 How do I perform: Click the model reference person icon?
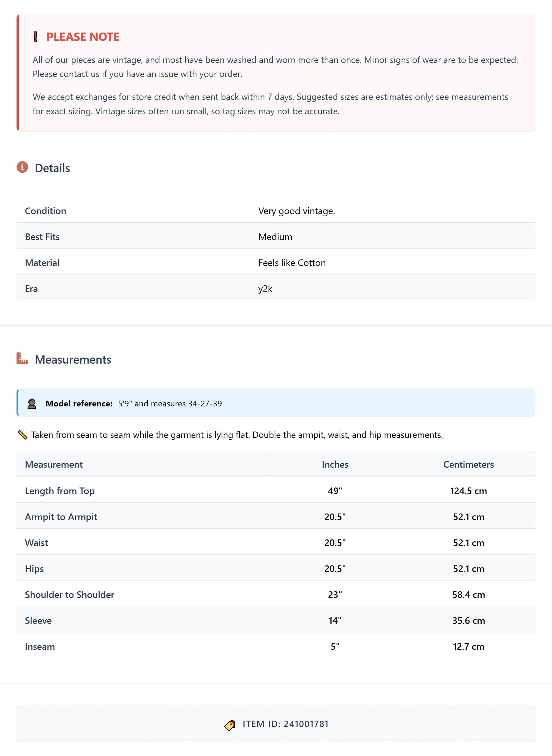pyautogui.click(x=32, y=404)
